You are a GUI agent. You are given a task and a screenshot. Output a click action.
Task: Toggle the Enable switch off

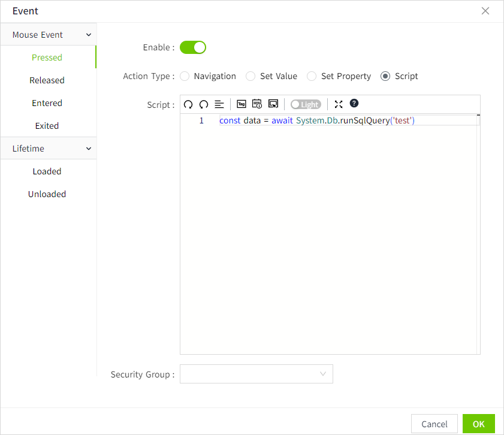tap(193, 47)
